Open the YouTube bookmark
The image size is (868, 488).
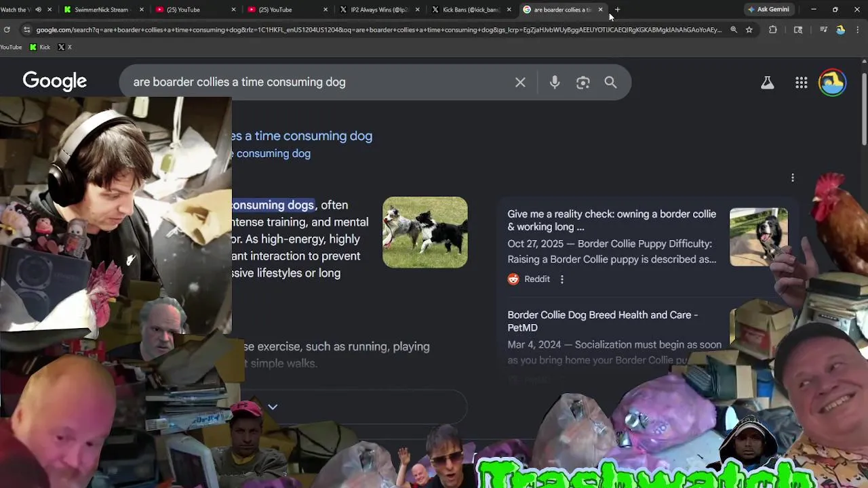coord(10,47)
